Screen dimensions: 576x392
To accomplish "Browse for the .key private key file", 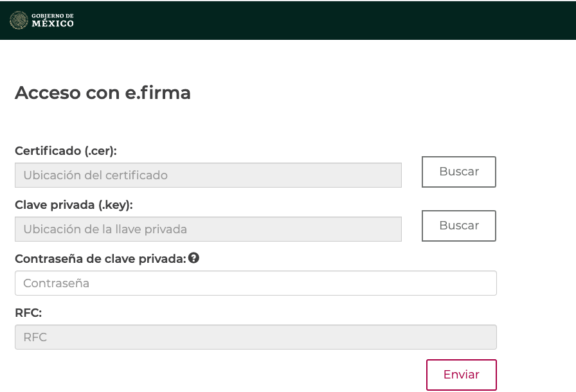I will click(x=459, y=226).
